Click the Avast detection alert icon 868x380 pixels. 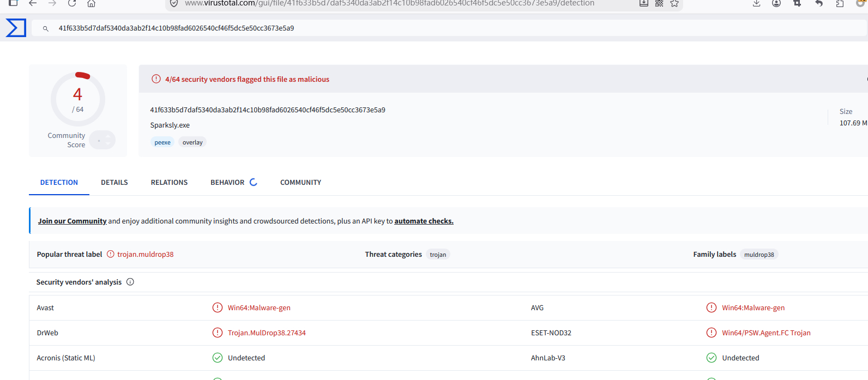click(218, 307)
